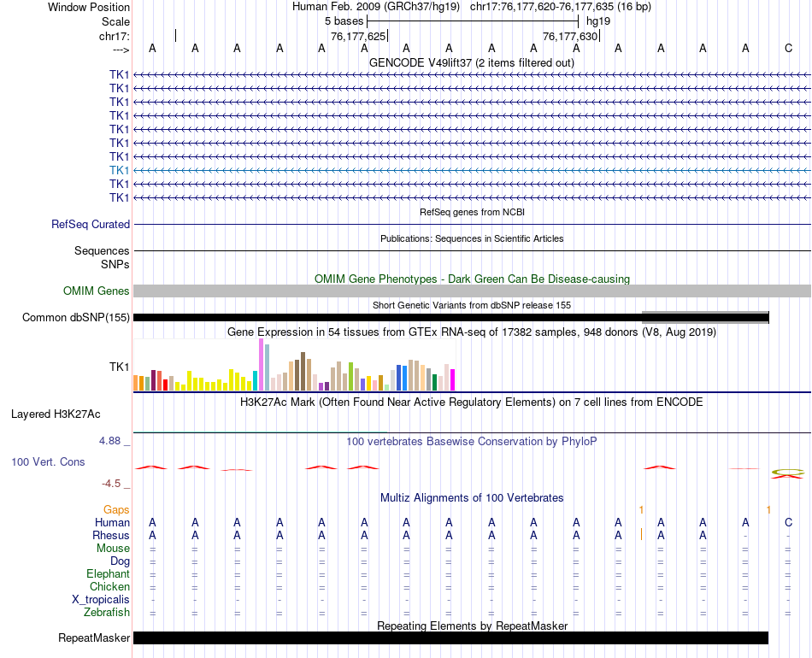
Task: Click the magenta GTEx bar at chart end
Action: coord(452,379)
